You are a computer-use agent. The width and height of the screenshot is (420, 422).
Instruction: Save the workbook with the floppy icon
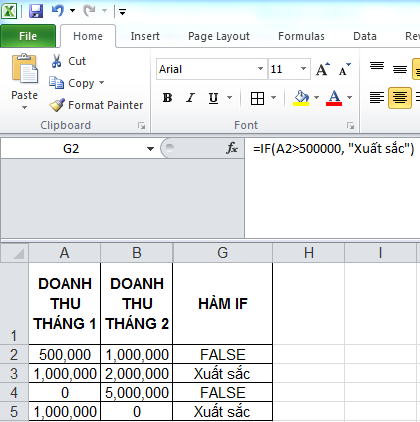[x=36, y=11]
